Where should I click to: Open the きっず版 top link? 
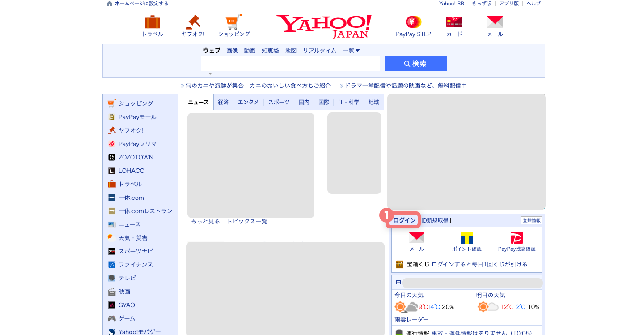(482, 4)
